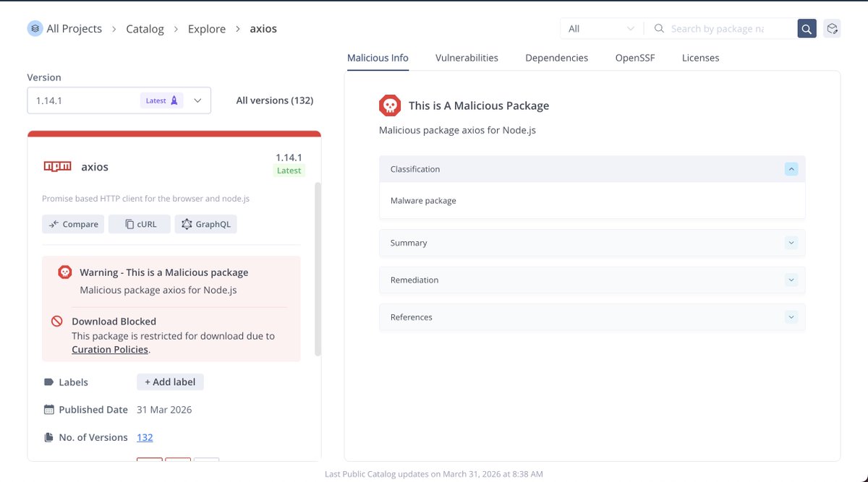This screenshot has width=868, height=482.
Task: Go to Catalog breadcrumb
Action: pyautogui.click(x=145, y=29)
